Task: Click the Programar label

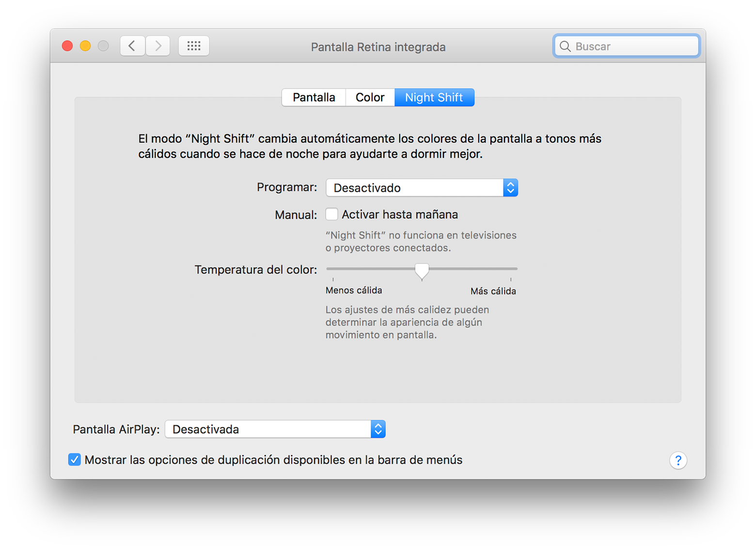Action: click(287, 187)
